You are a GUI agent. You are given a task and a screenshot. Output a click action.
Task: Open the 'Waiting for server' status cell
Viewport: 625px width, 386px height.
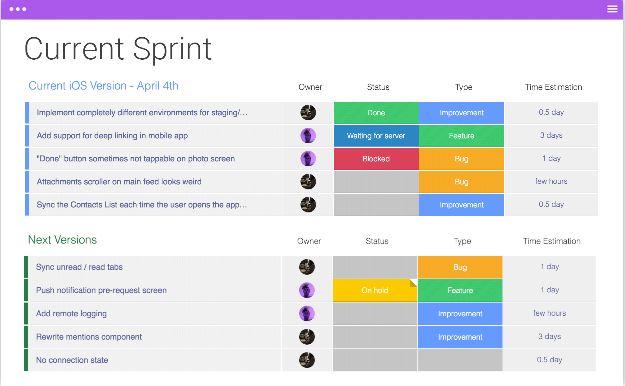tap(376, 136)
